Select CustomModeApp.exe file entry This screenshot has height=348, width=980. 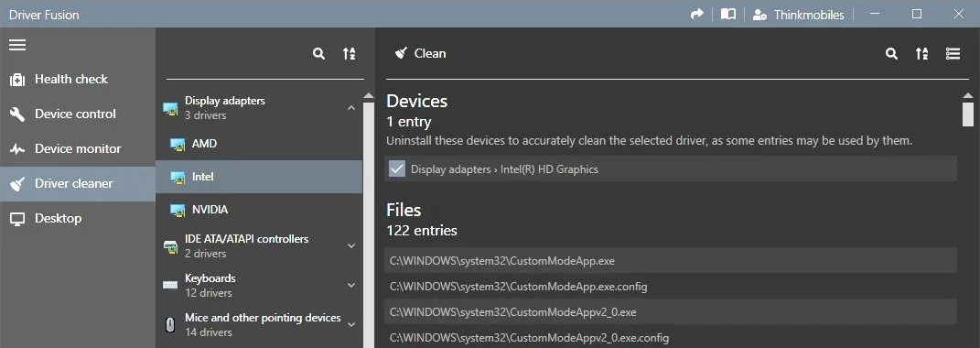coord(671,260)
